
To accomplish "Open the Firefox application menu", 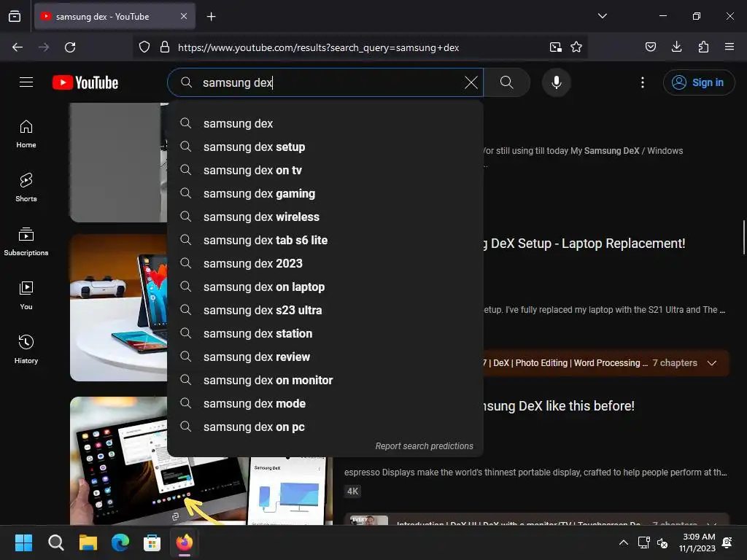I will [x=729, y=47].
